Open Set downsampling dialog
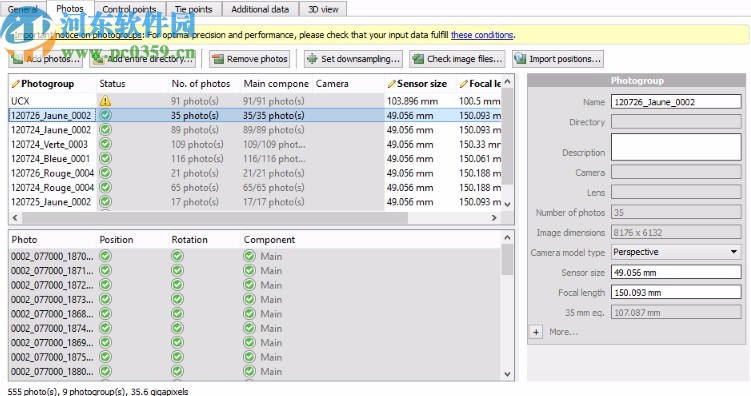This screenshot has height=396, width=751. [353, 59]
